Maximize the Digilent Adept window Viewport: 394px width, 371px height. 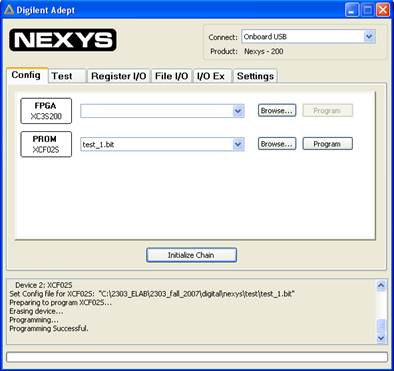367,10
